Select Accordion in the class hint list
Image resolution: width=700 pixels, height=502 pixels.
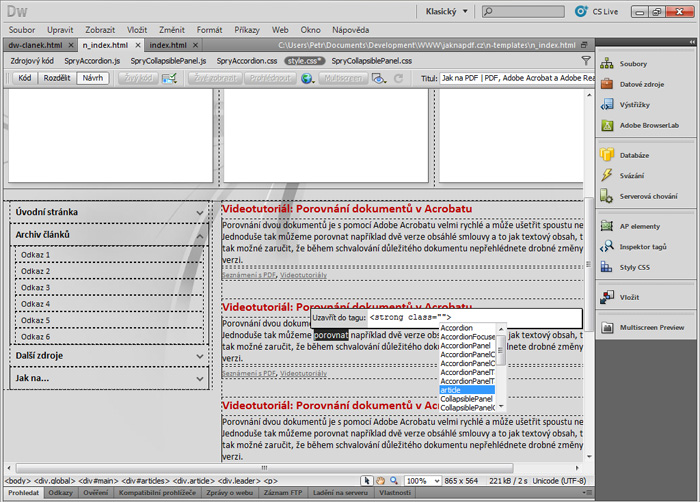pos(467,327)
